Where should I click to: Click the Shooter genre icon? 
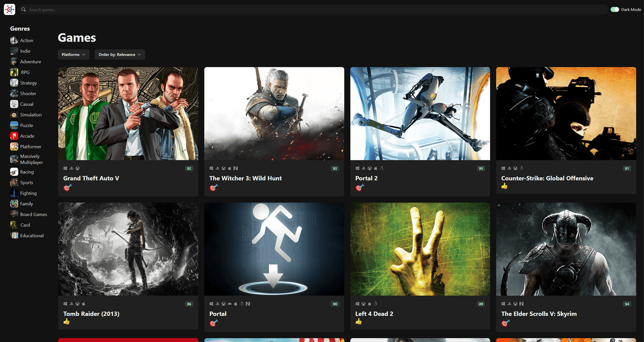[14, 93]
